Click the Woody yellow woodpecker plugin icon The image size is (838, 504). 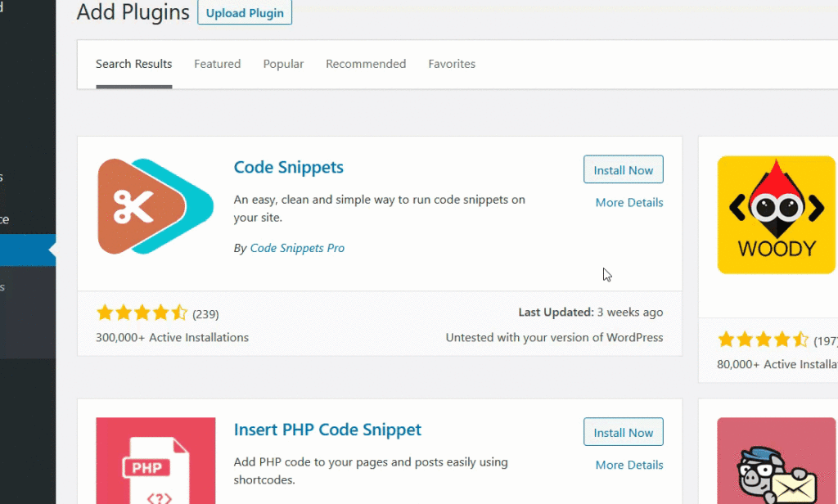(776, 214)
